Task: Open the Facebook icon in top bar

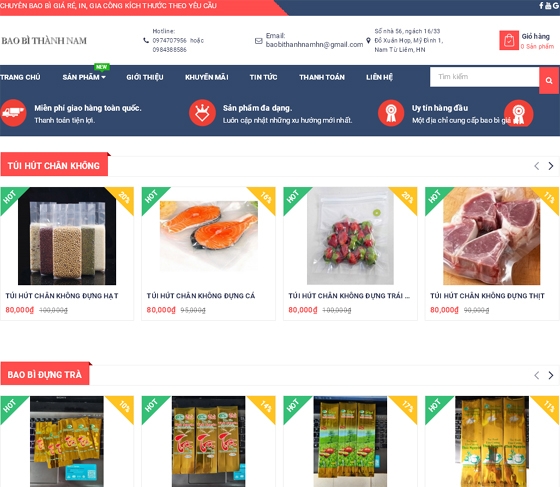Action: (541, 5)
